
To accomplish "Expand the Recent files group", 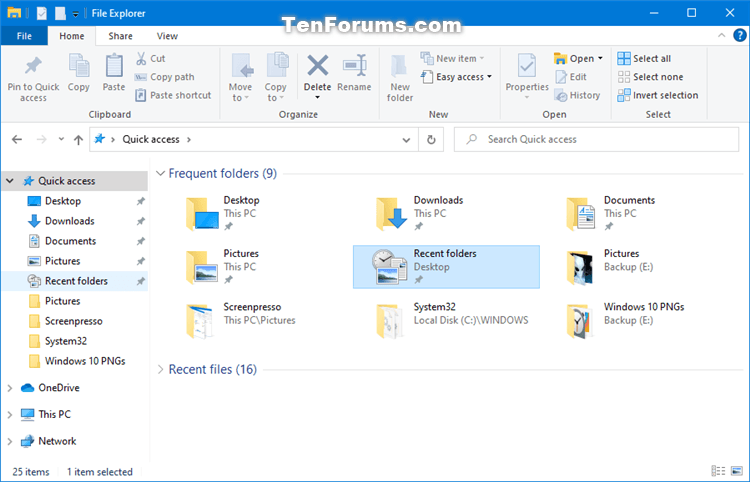I will [161, 369].
